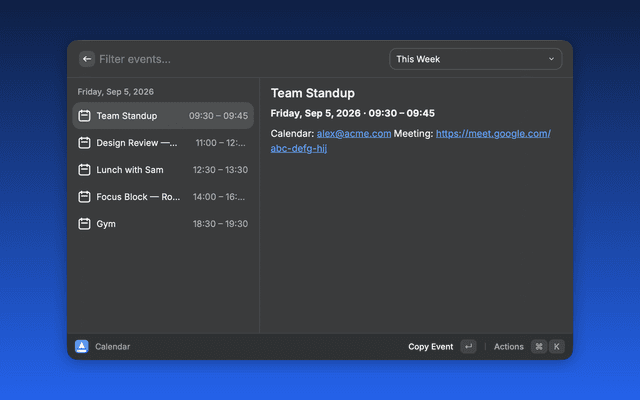The image size is (640, 400).
Task: Click the Lunch with Sam calendar icon
Action: coord(84,170)
